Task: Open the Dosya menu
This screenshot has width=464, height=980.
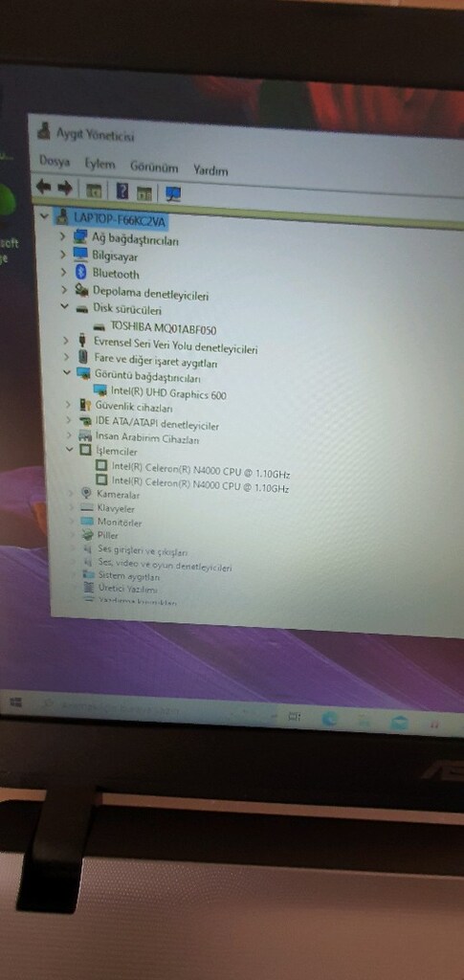Action: (x=55, y=161)
